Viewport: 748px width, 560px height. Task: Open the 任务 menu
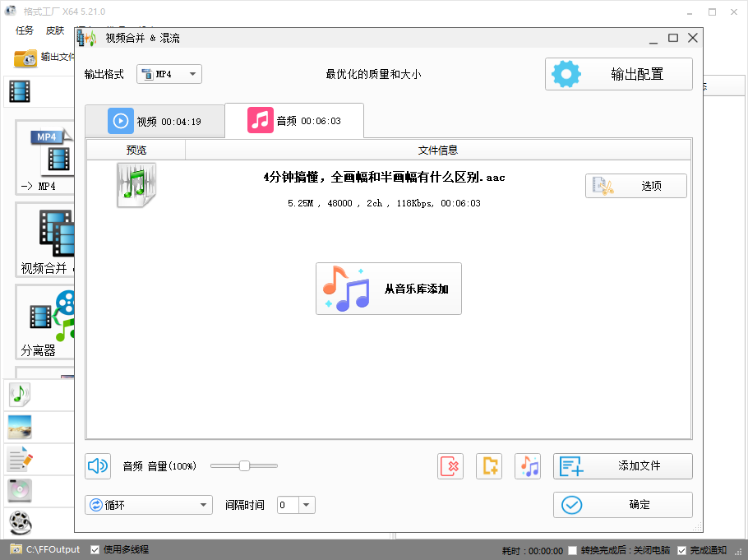[24, 30]
